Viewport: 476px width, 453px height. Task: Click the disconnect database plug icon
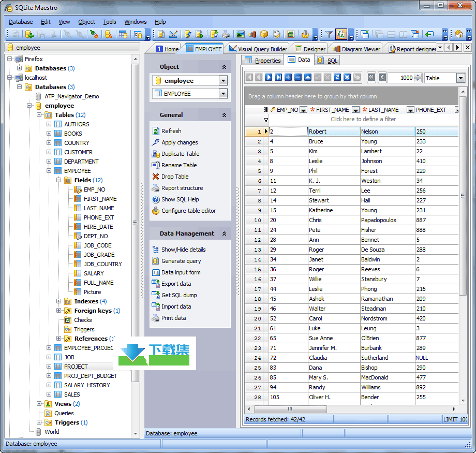pos(94,34)
